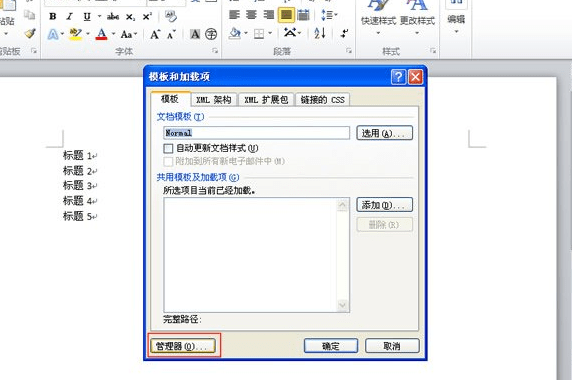
Task: Click the sort A-Z icon
Action: tap(320, 34)
